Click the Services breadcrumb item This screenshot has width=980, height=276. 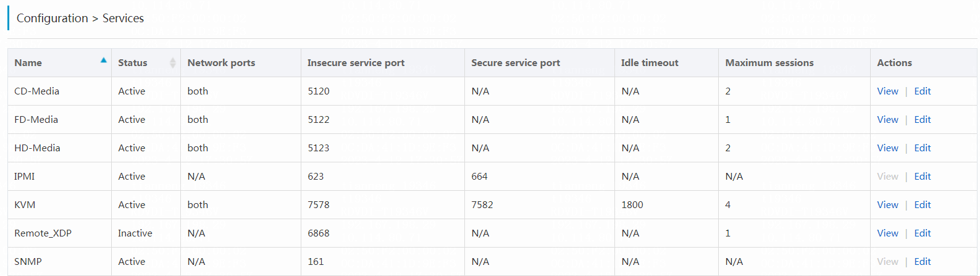tap(123, 19)
